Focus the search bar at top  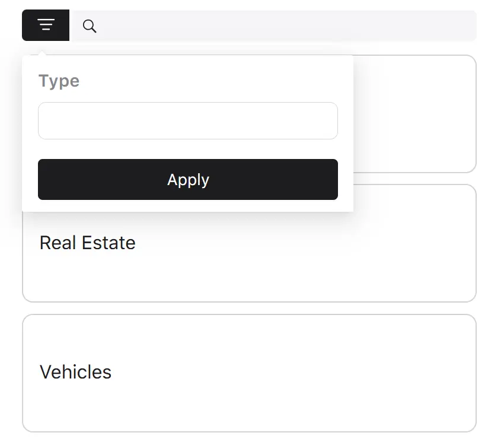(x=274, y=26)
